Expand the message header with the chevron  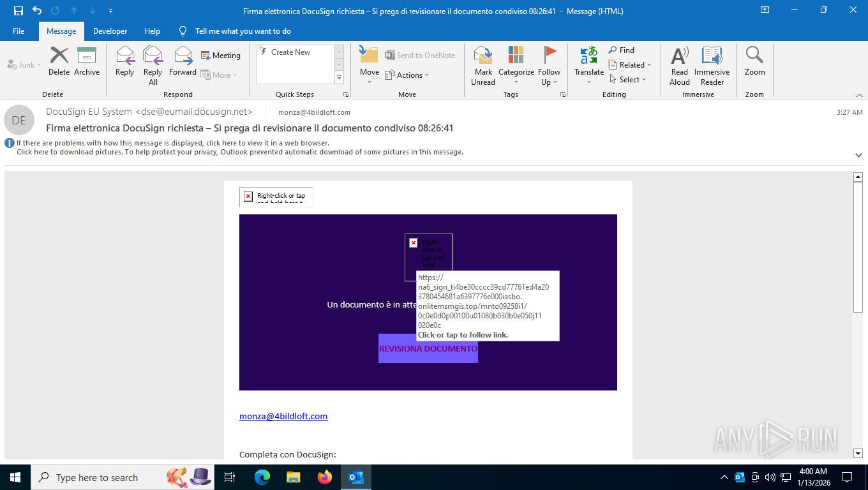pos(858,155)
